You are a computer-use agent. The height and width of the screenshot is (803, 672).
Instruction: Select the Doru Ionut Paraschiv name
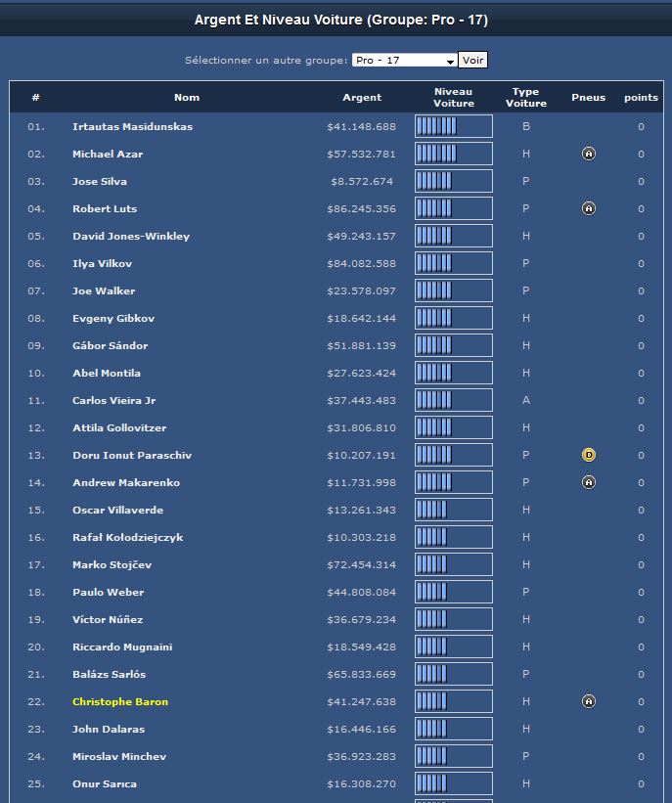tap(132, 455)
